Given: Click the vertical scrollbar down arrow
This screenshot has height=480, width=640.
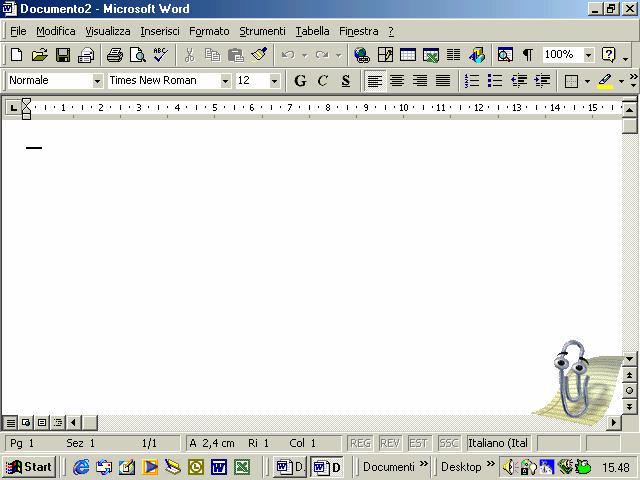Looking at the screenshot, I should click(629, 359).
